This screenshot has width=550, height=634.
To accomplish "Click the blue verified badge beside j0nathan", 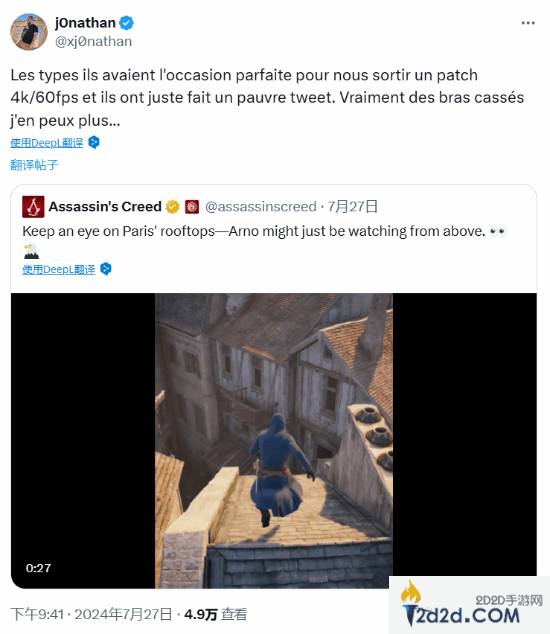I will pyautogui.click(x=127, y=23).
